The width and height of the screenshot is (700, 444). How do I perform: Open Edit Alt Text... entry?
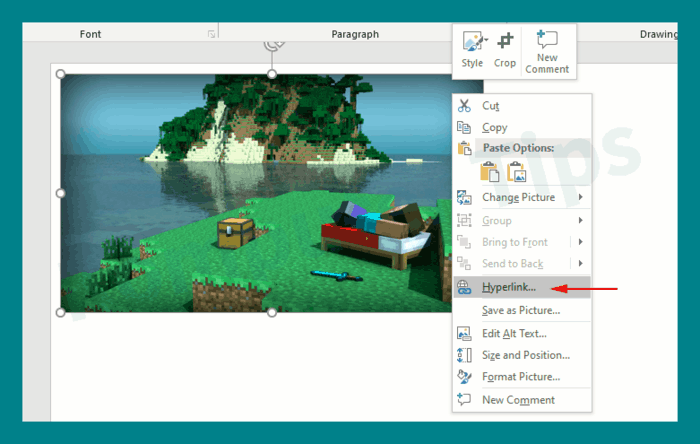[522, 333]
